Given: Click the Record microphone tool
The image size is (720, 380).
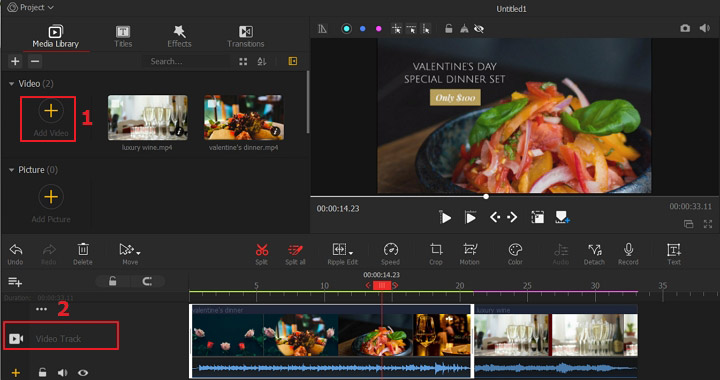Looking at the screenshot, I should [x=628, y=254].
